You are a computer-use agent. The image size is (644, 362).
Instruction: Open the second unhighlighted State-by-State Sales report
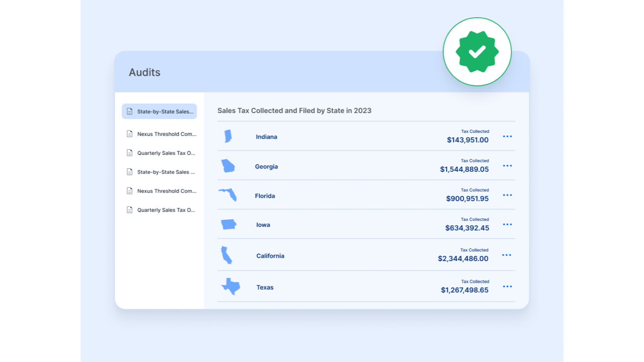(x=161, y=172)
